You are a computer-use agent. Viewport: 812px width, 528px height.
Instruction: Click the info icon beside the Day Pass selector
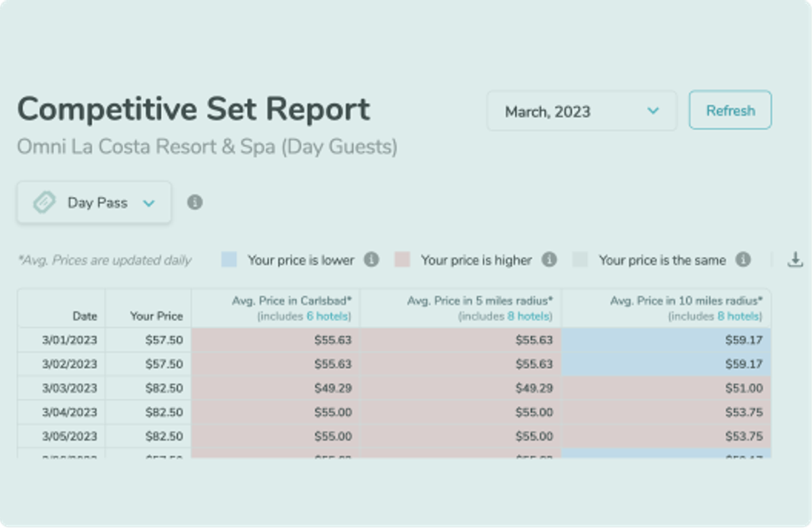click(195, 202)
